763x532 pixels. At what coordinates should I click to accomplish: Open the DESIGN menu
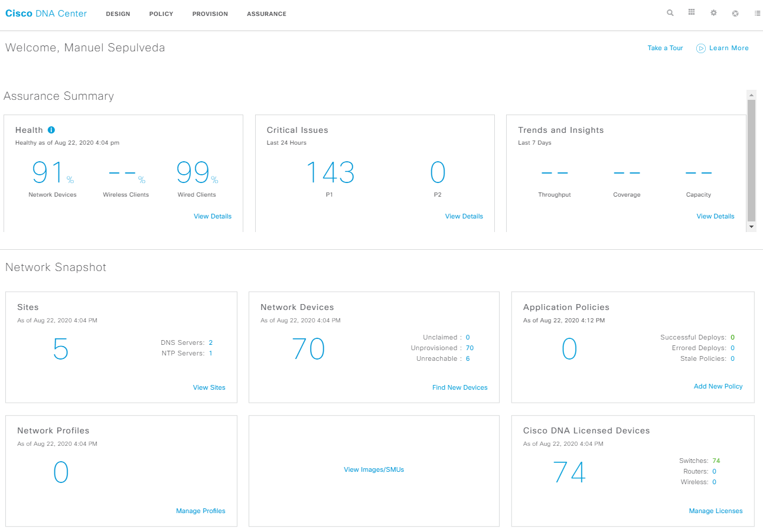(118, 14)
